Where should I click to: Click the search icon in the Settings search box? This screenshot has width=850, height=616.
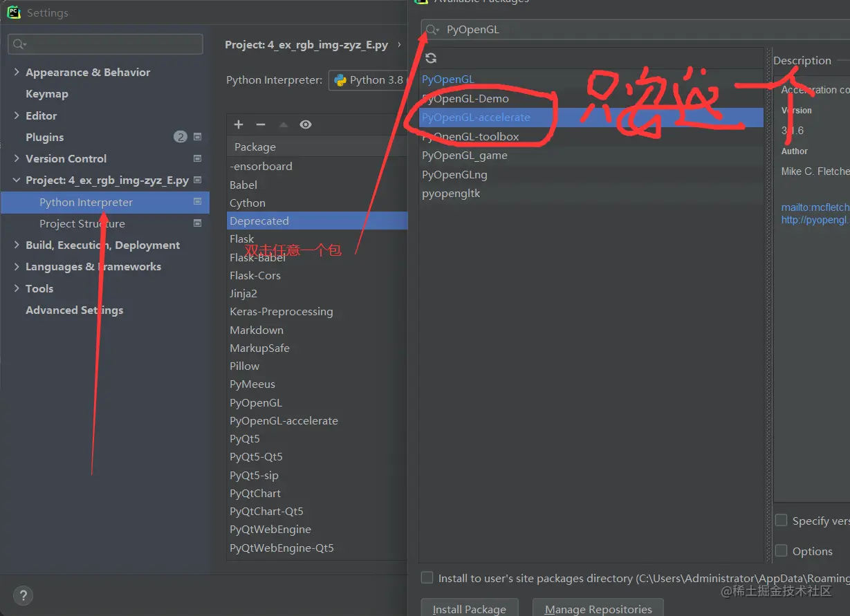[19, 44]
